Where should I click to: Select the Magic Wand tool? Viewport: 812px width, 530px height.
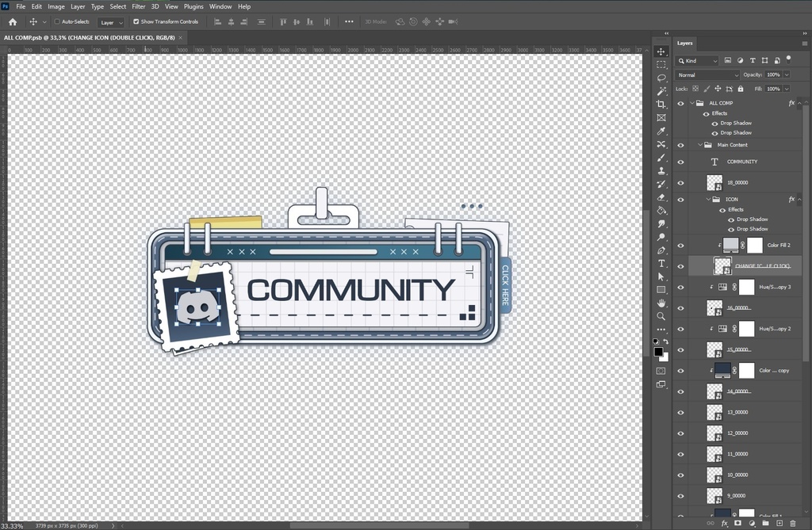(x=661, y=91)
